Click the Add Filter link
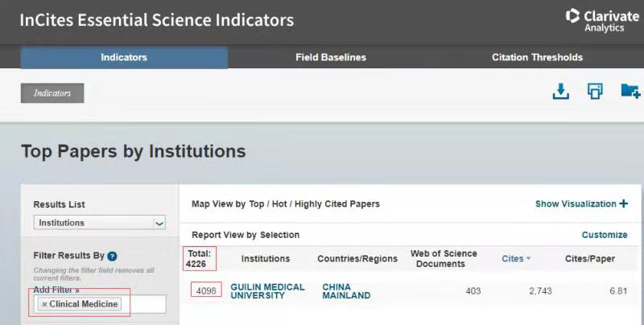The height and width of the screenshot is (325, 644). (56, 290)
